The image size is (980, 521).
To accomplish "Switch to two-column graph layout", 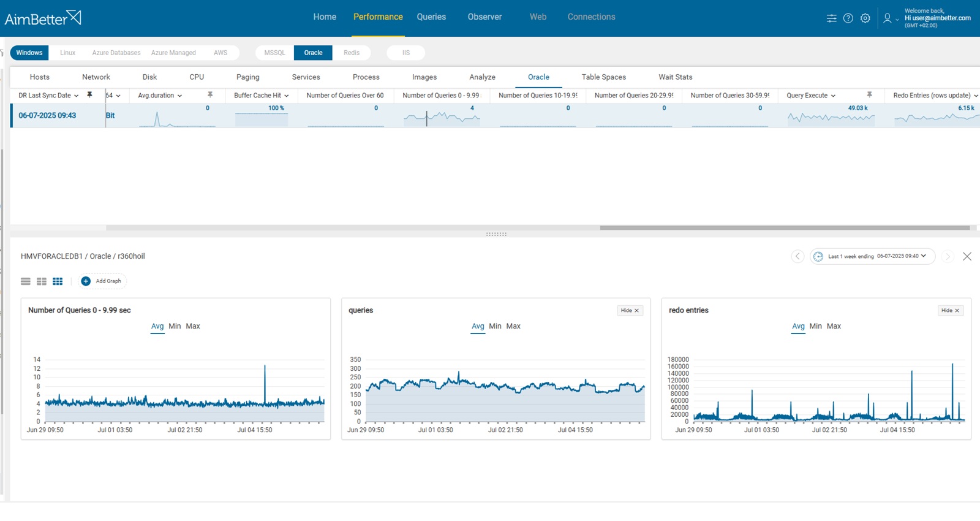I will [42, 281].
